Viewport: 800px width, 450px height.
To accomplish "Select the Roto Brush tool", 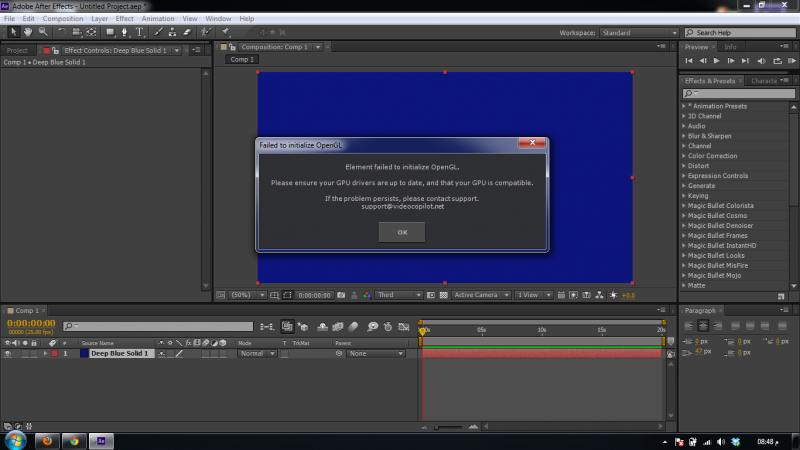I will (205, 32).
